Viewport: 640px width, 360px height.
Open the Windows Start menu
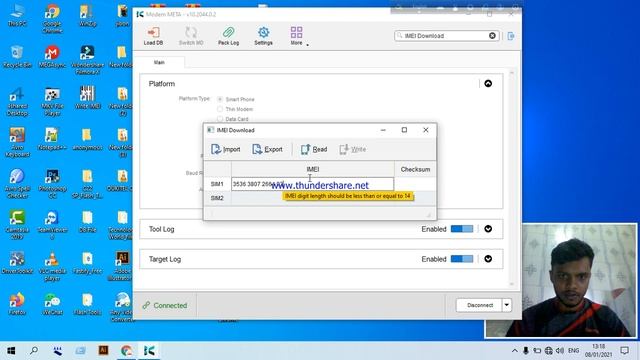click(x=11, y=351)
